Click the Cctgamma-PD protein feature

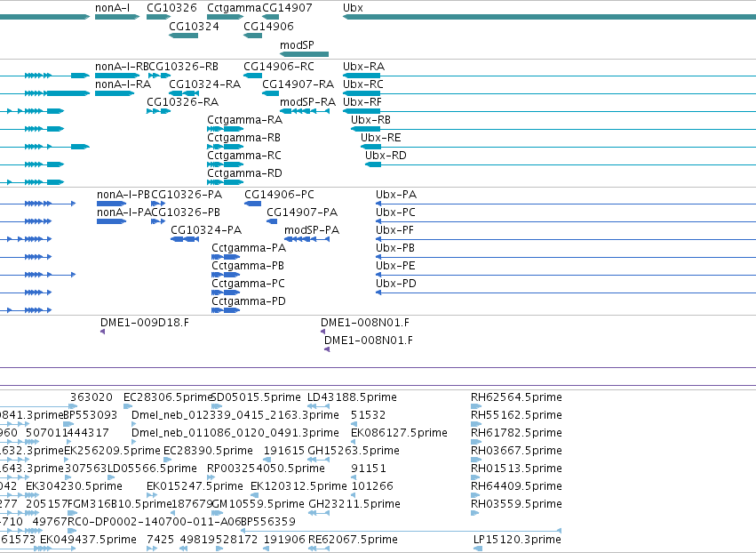coord(226,310)
